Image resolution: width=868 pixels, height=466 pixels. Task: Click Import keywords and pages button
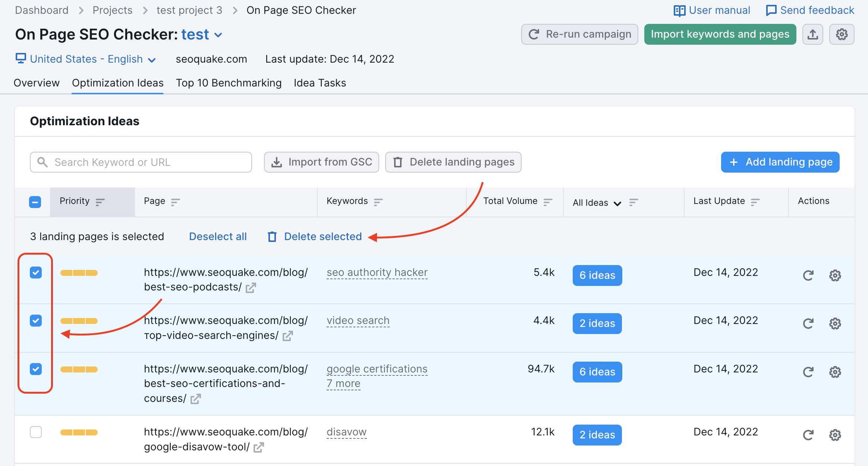click(x=720, y=34)
